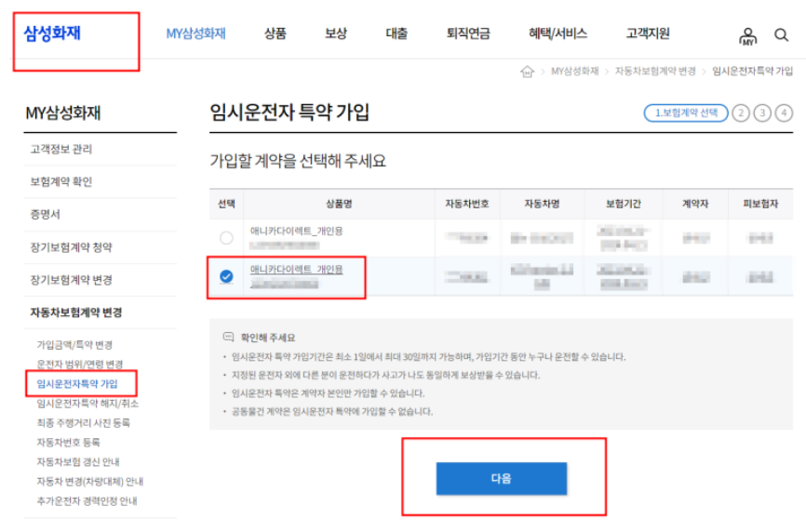Click the 피보험자 column header
This screenshot has height=532, width=806.
[760, 204]
